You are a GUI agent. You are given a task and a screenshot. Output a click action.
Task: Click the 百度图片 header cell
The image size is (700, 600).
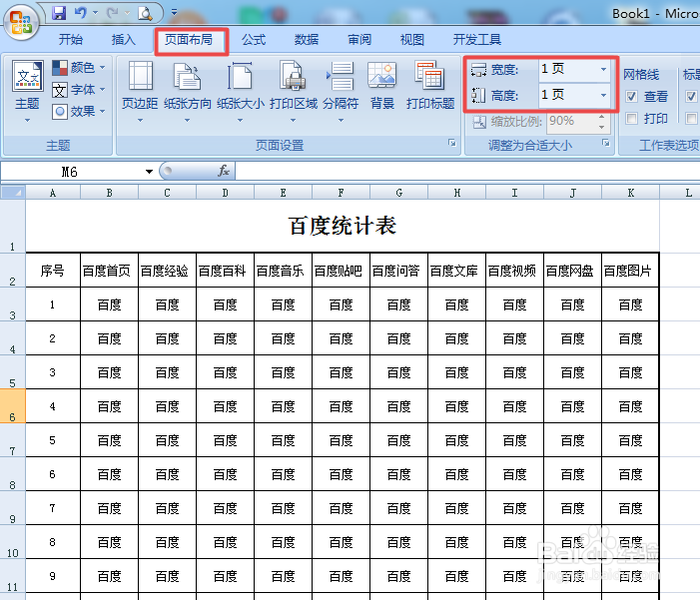pos(630,271)
